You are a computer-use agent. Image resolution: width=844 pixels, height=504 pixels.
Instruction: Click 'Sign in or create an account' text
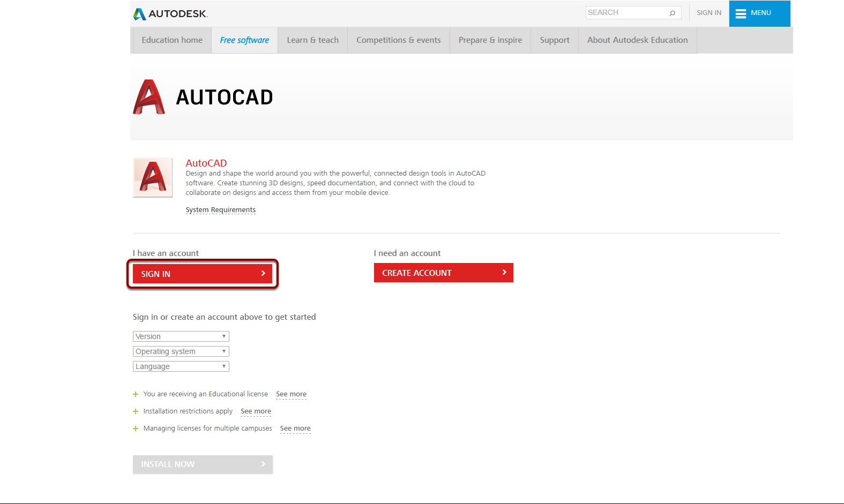pyautogui.click(x=225, y=317)
